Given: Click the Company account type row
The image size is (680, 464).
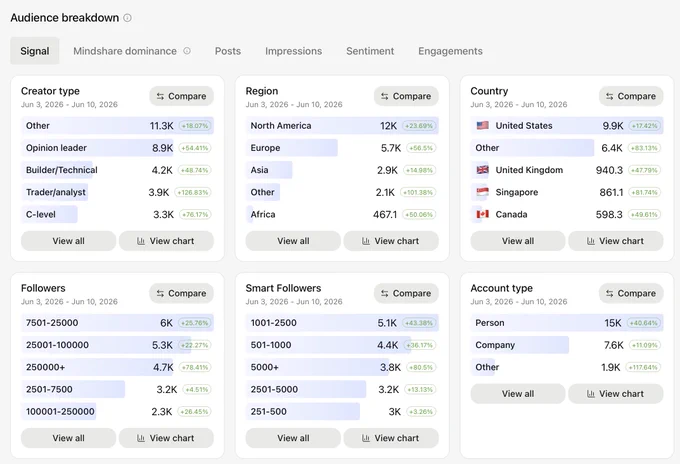Looking at the screenshot, I should coord(567,345).
